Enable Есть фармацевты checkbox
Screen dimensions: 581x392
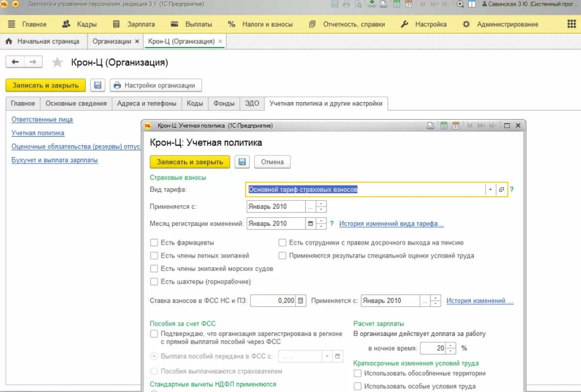click(154, 242)
